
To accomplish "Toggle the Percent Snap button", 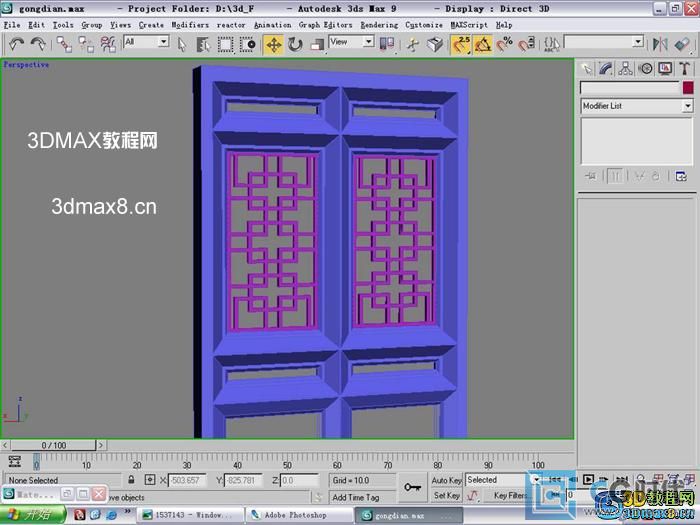I will tap(504, 44).
